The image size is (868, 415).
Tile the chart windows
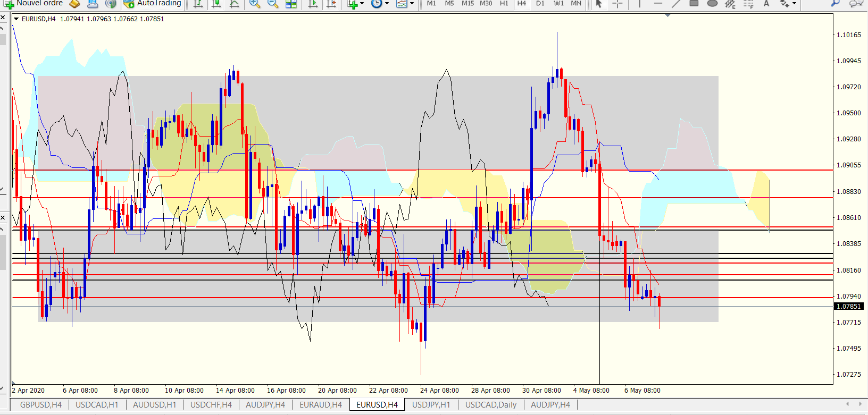291,4
